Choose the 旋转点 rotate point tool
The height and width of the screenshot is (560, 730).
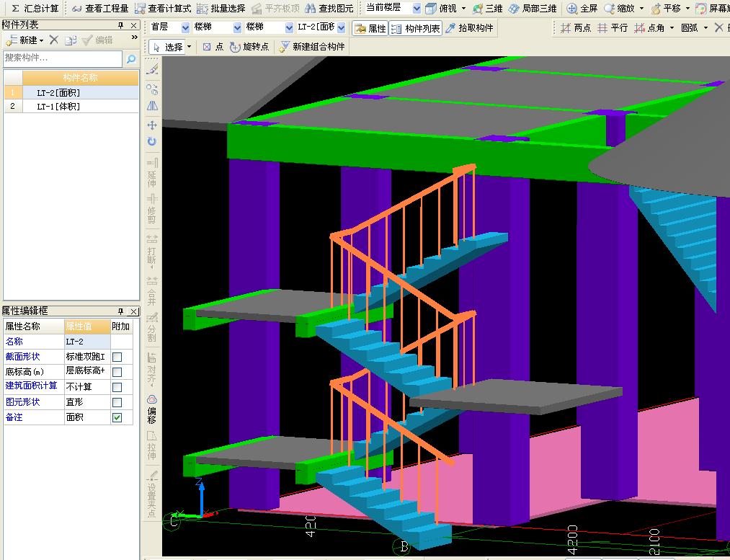(249, 47)
